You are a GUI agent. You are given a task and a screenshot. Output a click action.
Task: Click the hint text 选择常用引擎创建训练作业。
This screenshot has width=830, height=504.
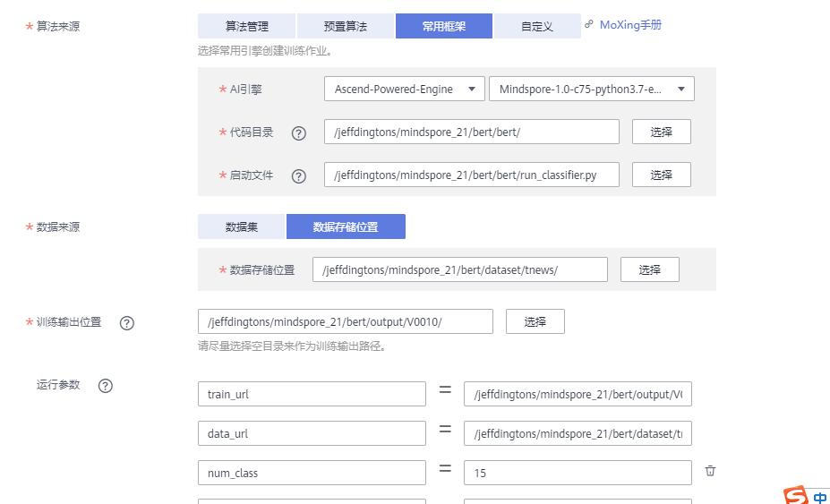(x=265, y=51)
